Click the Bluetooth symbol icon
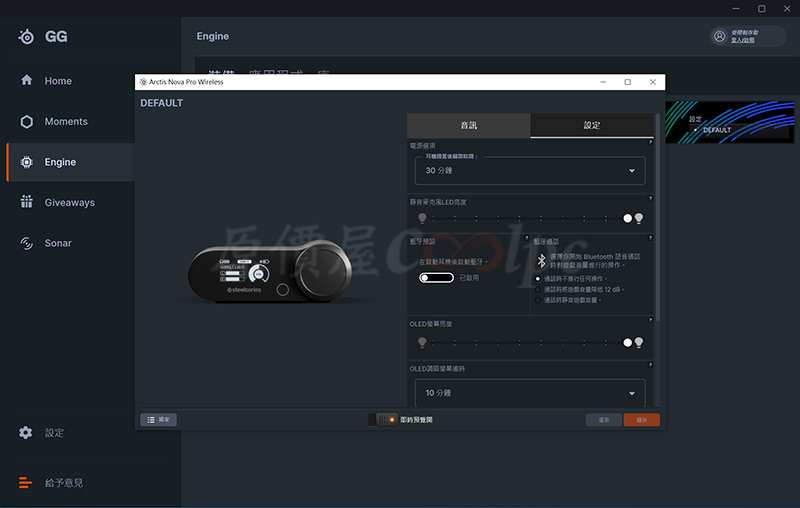 click(541, 261)
